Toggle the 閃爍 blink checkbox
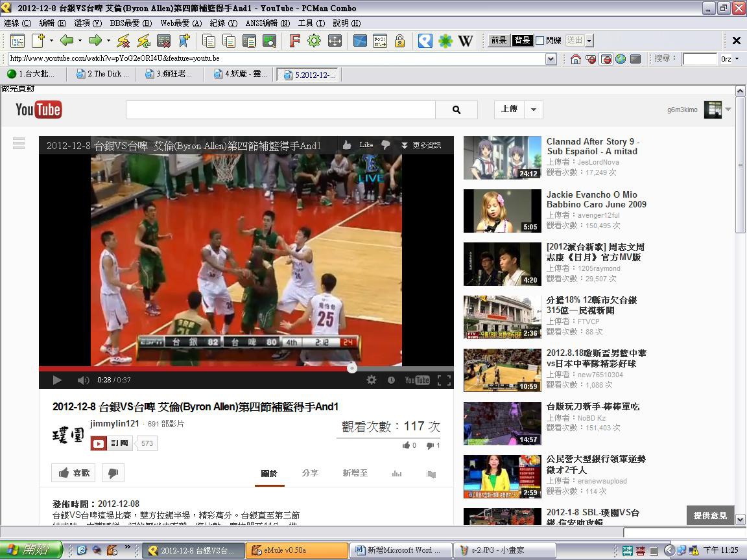The width and height of the screenshot is (747, 560). click(539, 41)
